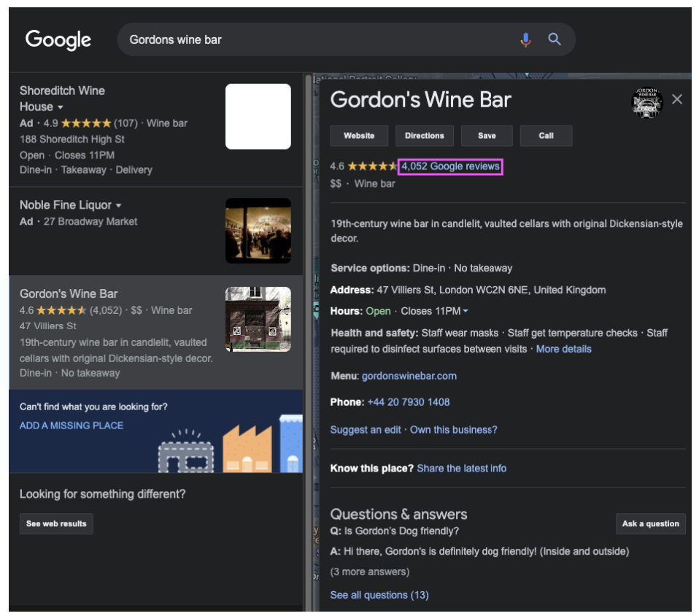Click the results list vertical scrollbar
The image size is (699, 616).
(x=308, y=343)
